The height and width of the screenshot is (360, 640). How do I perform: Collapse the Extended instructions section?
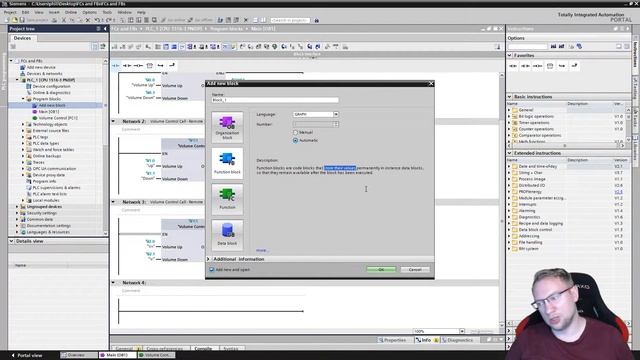pyautogui.click(x=510, y=153)
